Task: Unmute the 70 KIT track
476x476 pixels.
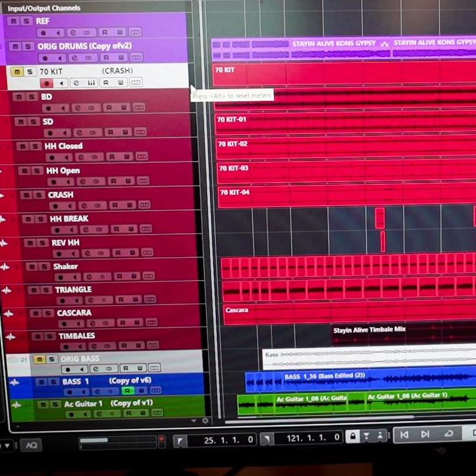Action: (17, 72)
